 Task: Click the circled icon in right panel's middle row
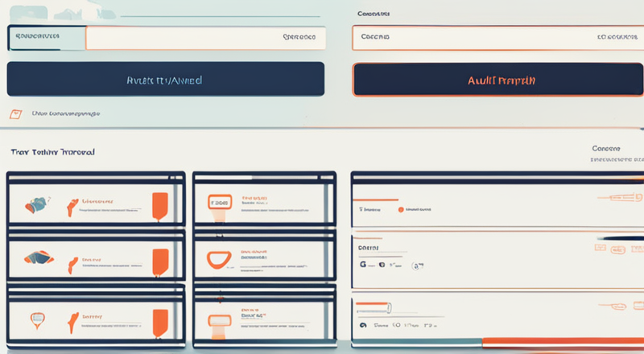(417, 266)
